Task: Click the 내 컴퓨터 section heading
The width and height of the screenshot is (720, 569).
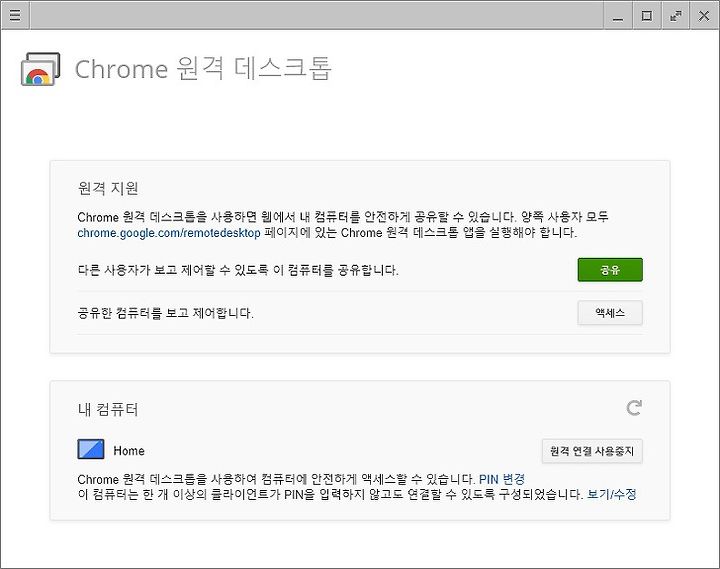Action: pyautogui.click(x=108, y=409)
